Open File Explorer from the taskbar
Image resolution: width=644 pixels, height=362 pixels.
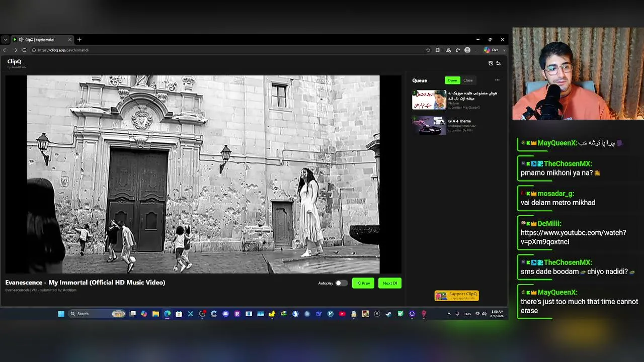point(155,314)
